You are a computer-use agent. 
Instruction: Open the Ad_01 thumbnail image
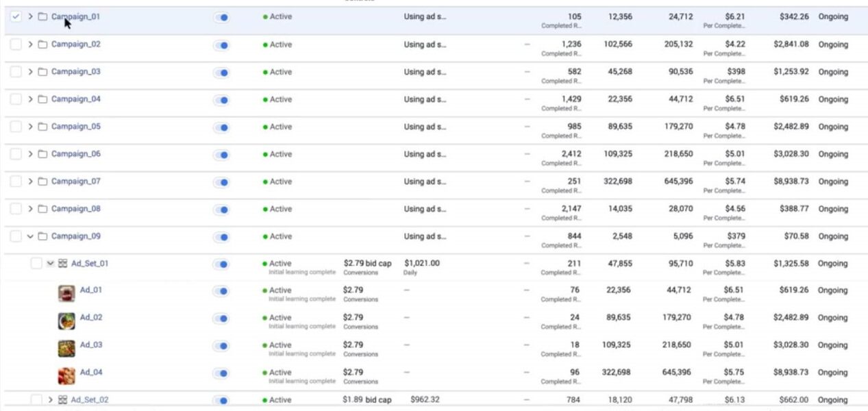click(x=66, y=294)
